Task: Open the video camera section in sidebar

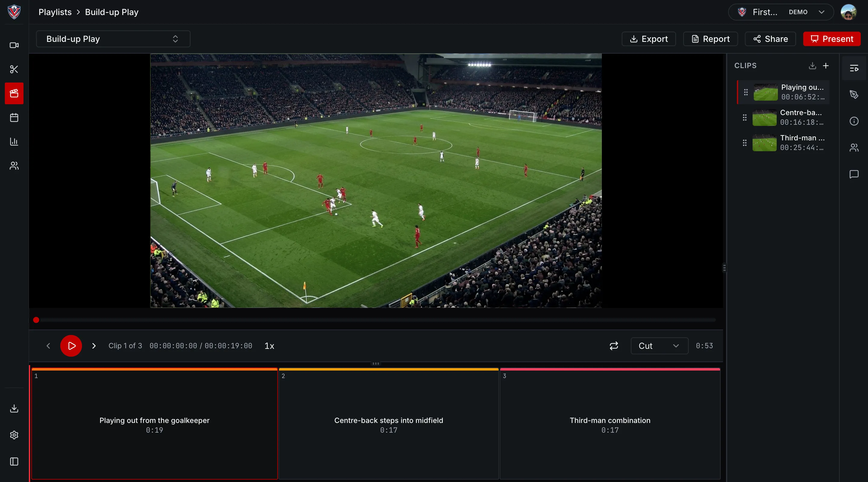Action: click(14, 45)
